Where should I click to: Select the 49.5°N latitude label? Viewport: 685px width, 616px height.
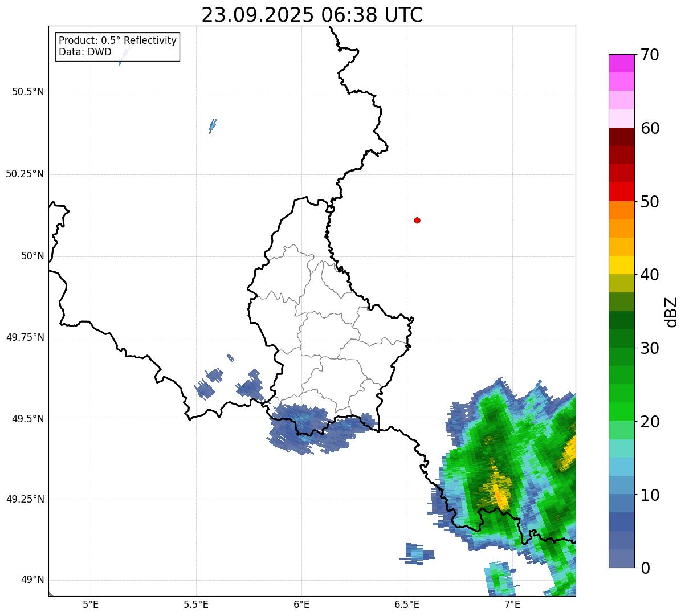click(28, 419)
